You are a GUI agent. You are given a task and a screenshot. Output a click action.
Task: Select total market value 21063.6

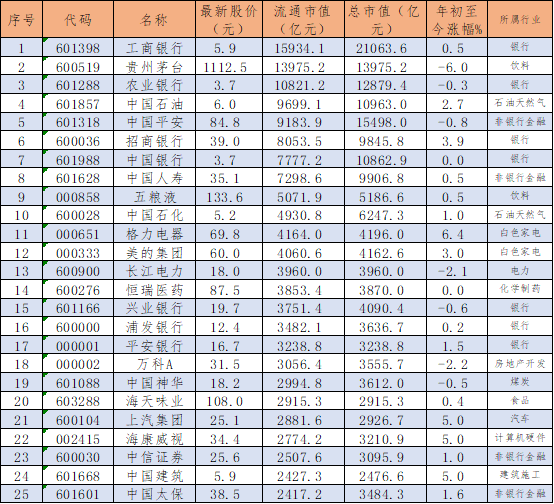[385, 47]
